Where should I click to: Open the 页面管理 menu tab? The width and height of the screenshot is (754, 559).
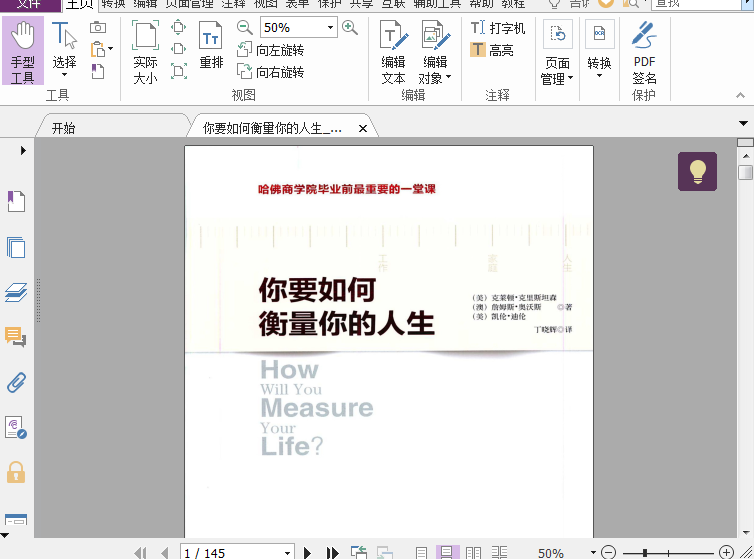(189, 4)
